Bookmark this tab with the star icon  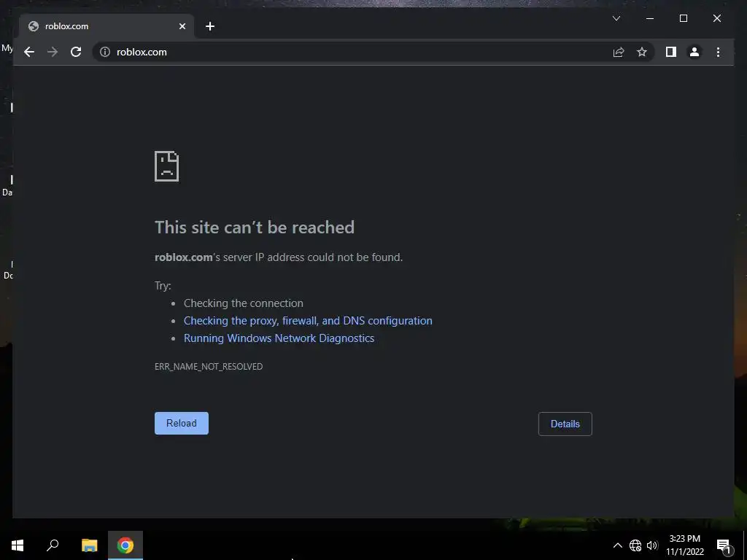pyautogui.click(x=642, y=52)
